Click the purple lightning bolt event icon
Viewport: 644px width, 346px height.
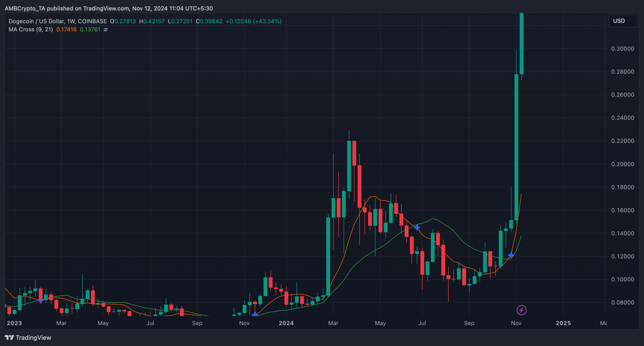click(521, 310)
